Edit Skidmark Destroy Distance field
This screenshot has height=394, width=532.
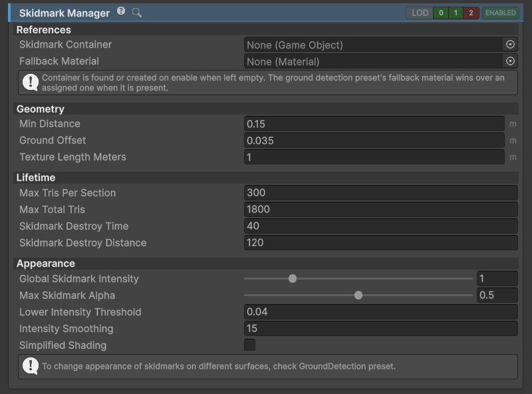pyautogui.click(x=381, y=242)
